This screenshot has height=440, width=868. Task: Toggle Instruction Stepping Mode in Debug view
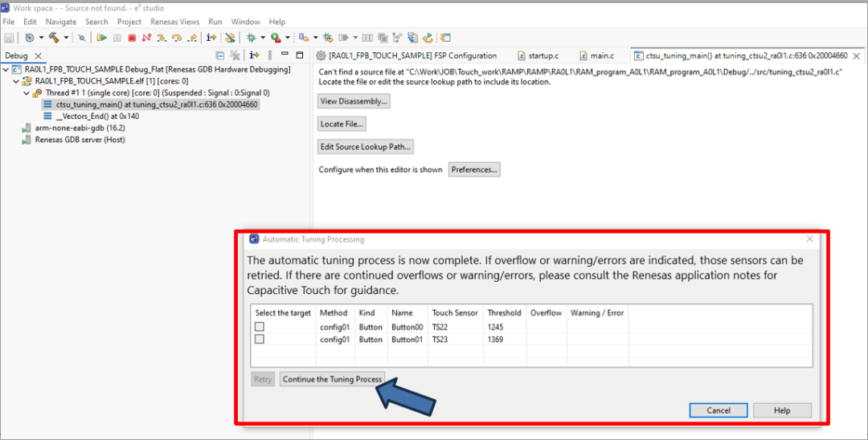(254, 55)
